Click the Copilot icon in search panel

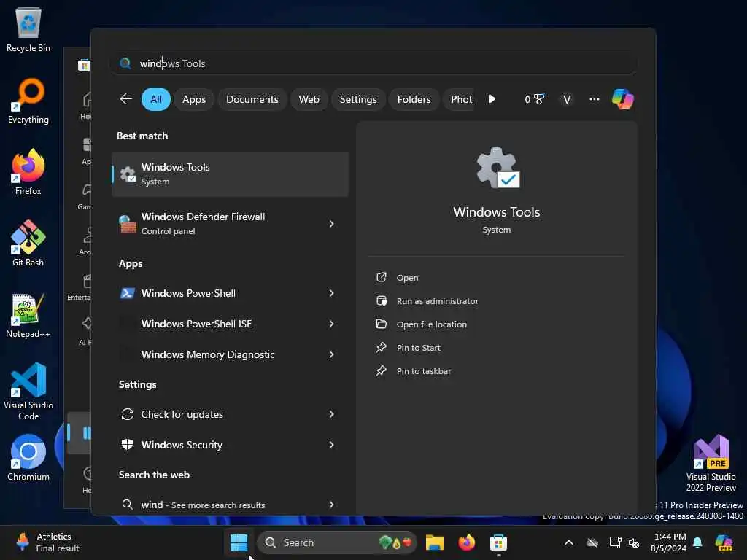623,99
